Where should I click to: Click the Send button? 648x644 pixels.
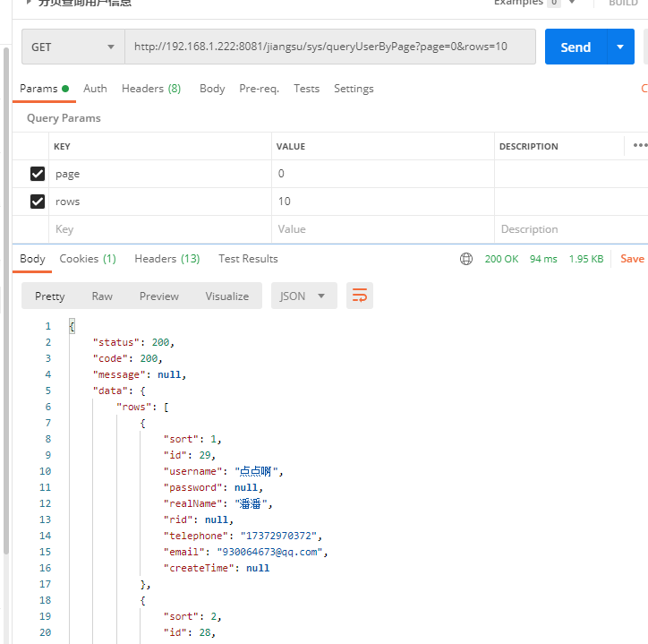click(x=576, y=47)
